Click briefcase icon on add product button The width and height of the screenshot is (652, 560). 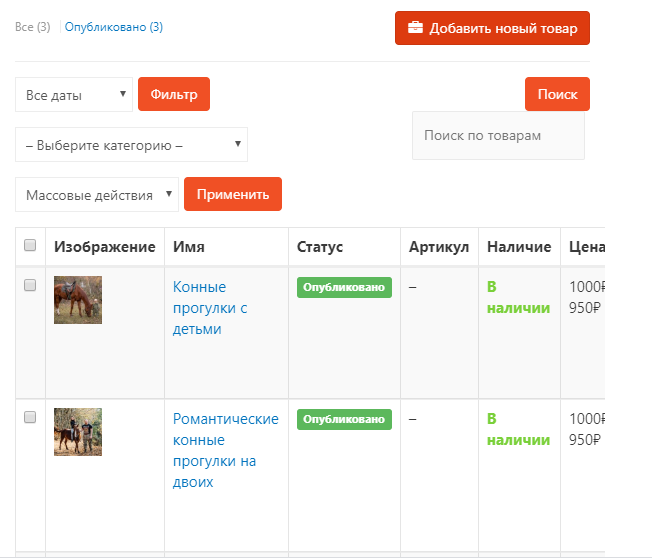tap(415, 28)
